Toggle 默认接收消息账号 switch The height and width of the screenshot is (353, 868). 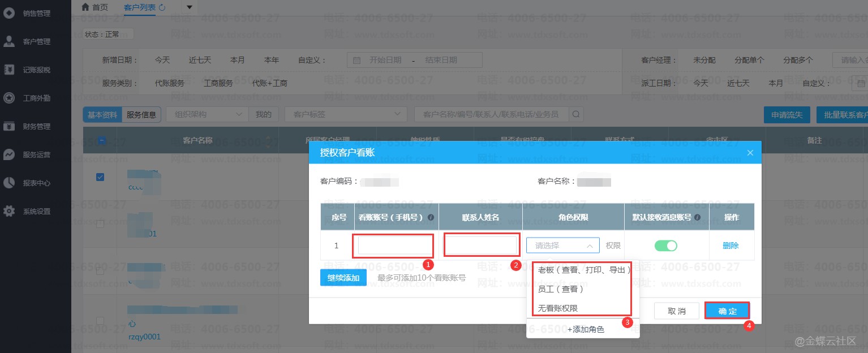coord(666,246)
